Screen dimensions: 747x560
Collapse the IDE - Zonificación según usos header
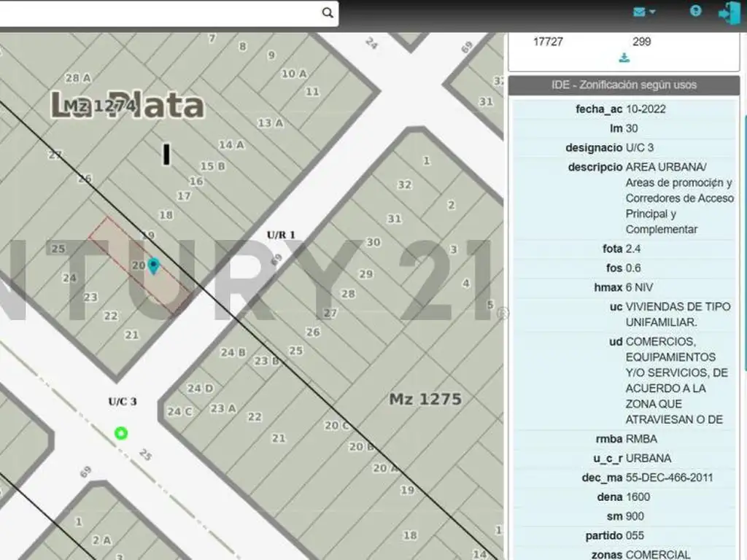pos(624,85)
